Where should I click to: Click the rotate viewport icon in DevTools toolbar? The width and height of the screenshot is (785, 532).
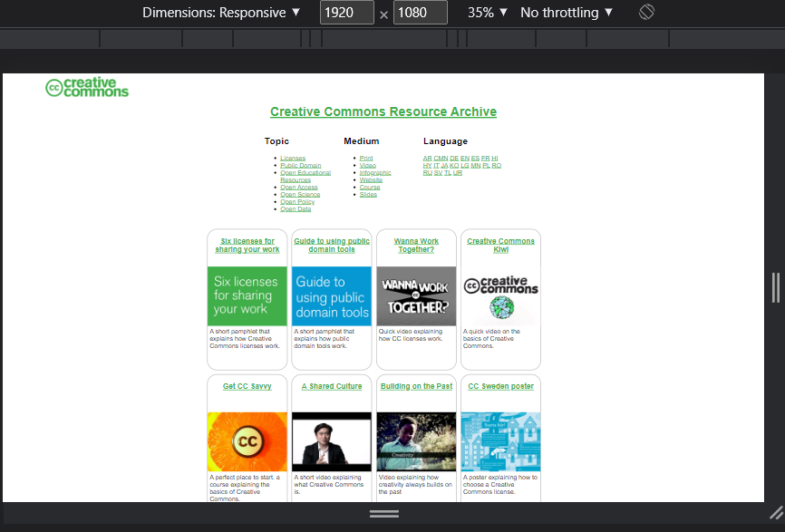(x=646, y=12)
